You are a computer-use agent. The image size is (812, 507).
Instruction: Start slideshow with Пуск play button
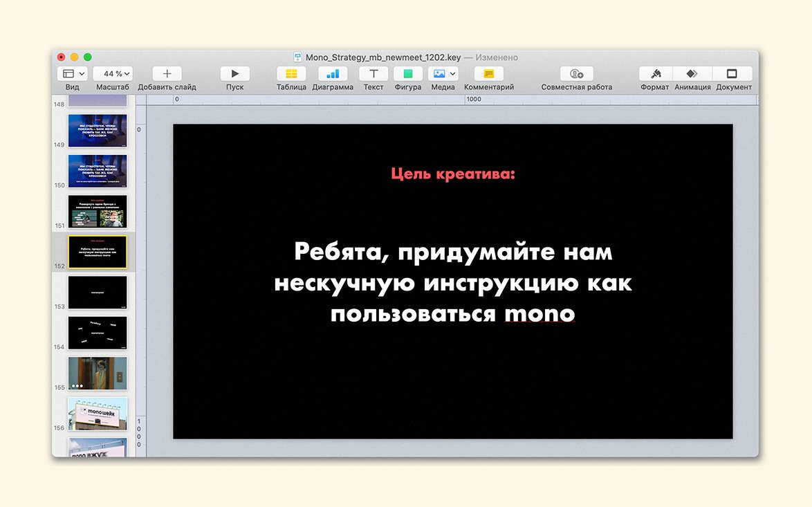point(234,73)
